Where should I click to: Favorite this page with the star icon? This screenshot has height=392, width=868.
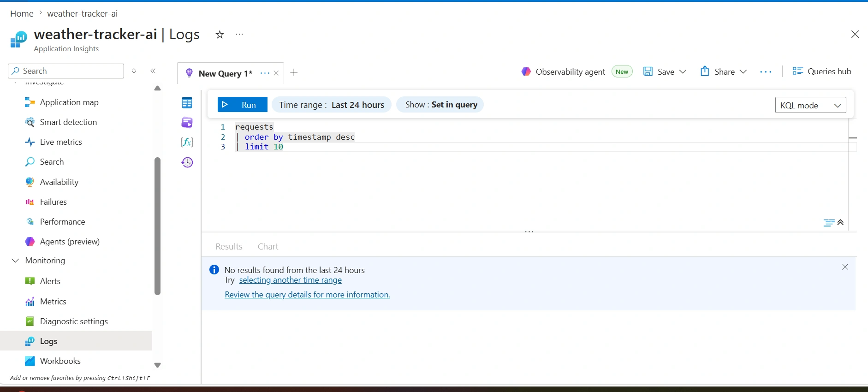[x=220, y=35]
